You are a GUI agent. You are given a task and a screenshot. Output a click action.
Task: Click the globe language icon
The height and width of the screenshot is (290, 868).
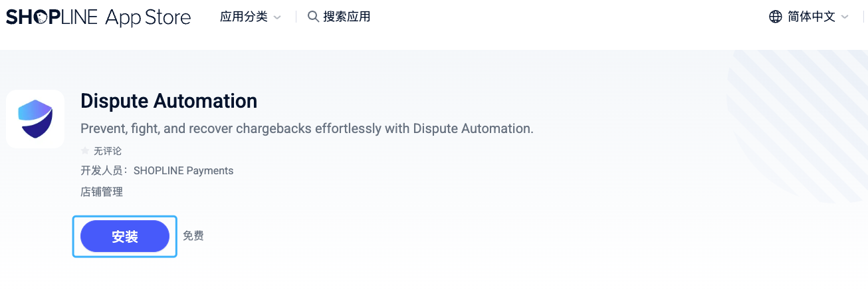(x=775, y=17)
